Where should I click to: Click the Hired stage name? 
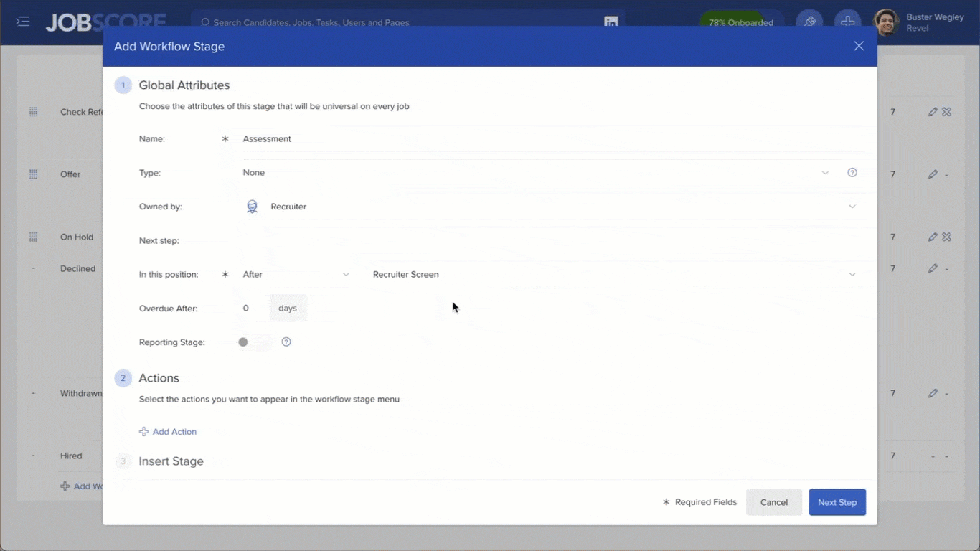(x=71, y=456)
